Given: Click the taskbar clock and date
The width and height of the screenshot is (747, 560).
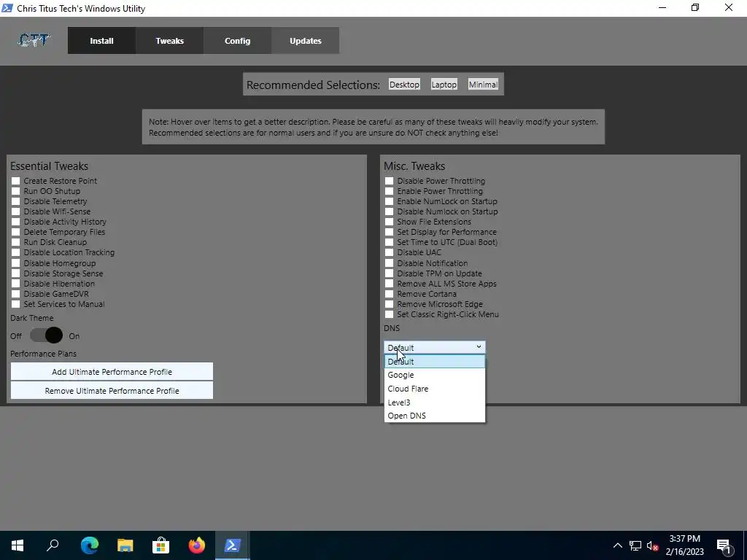Looking at the screenshot, I should click(x=684, y=545).
